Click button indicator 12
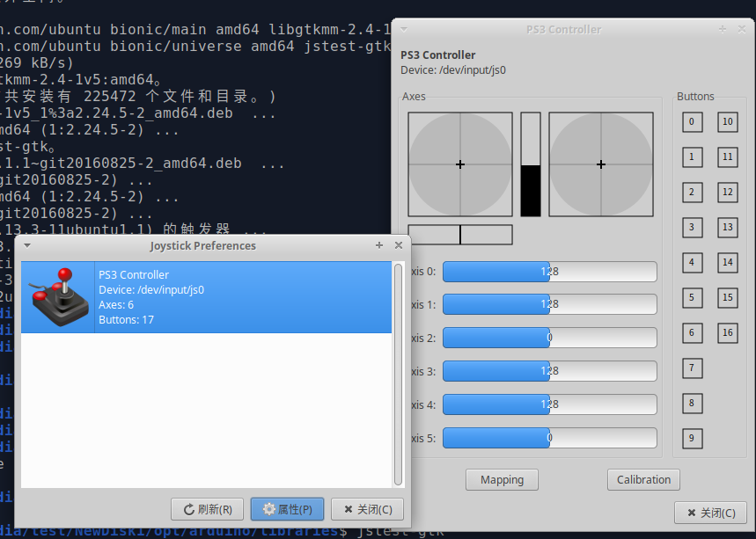756x539 pixels. [x=728, y=193]
